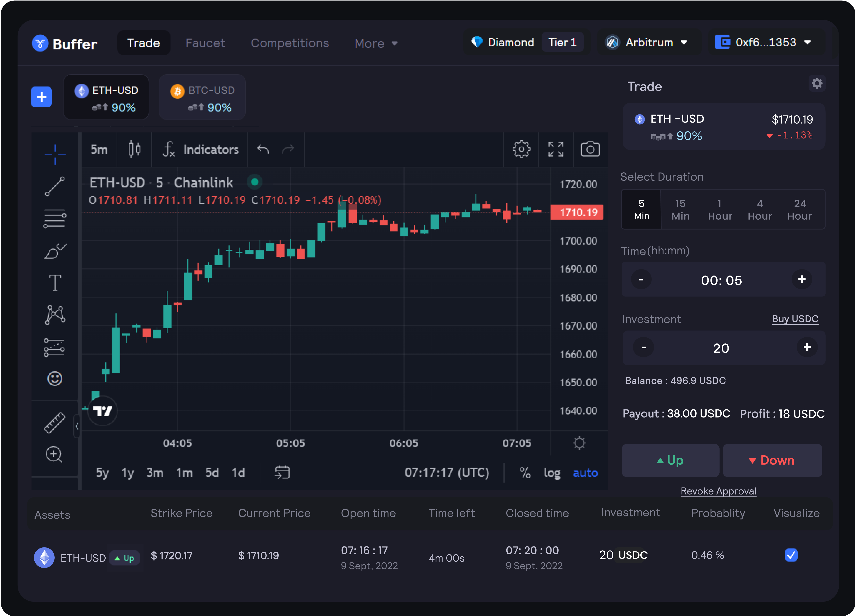Select the Crosshair tool on the chart

tap(55, 154)
